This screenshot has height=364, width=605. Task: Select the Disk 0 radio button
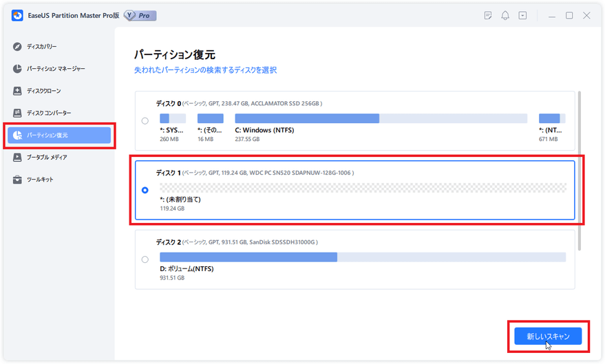click(145, 121)
